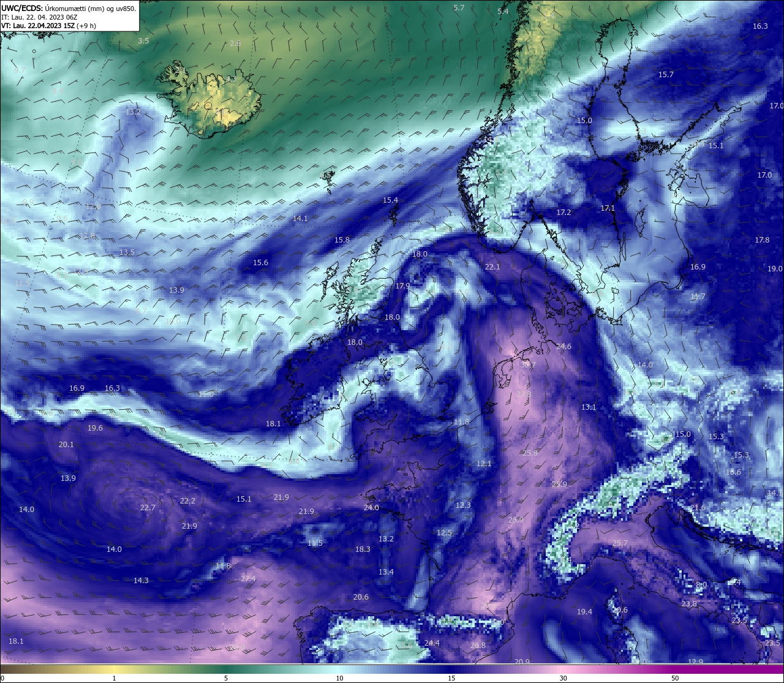Click the 15.8 value on the map
784x683 pixels.
click(342, 240)
